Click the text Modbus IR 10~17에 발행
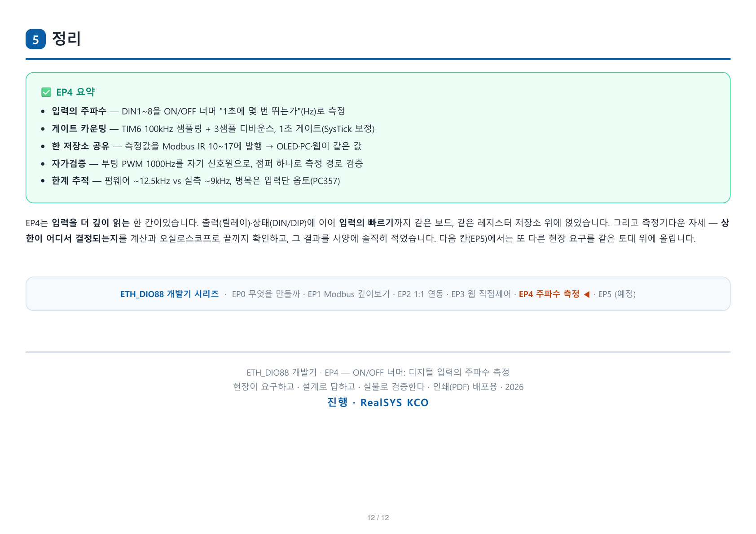 [x=212, y=146]
